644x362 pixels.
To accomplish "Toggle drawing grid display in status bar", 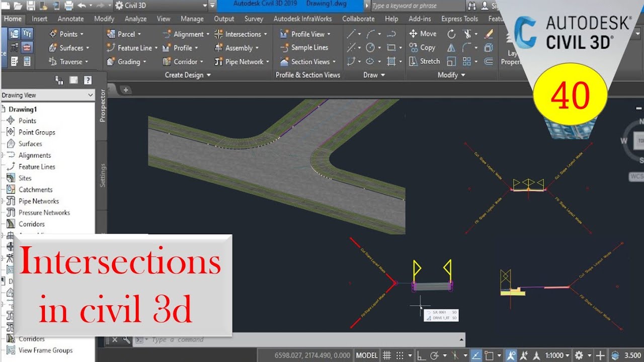I will point(387,355).
